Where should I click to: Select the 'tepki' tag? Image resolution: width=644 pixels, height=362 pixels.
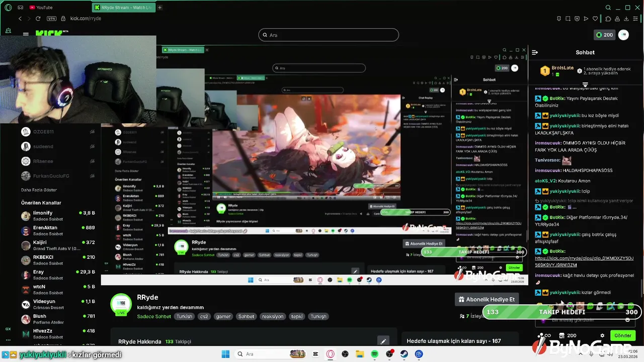point(297,317)
